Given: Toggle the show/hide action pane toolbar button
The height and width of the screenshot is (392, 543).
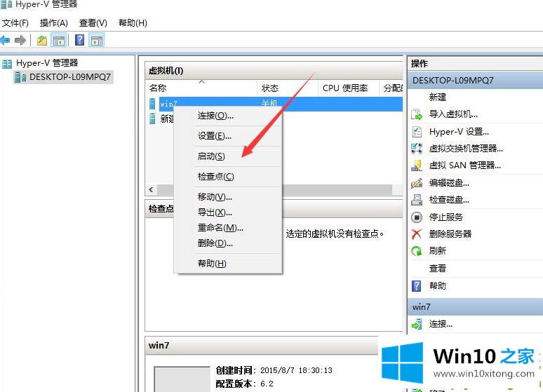Looking at the screenshot, I should [97, 40].
